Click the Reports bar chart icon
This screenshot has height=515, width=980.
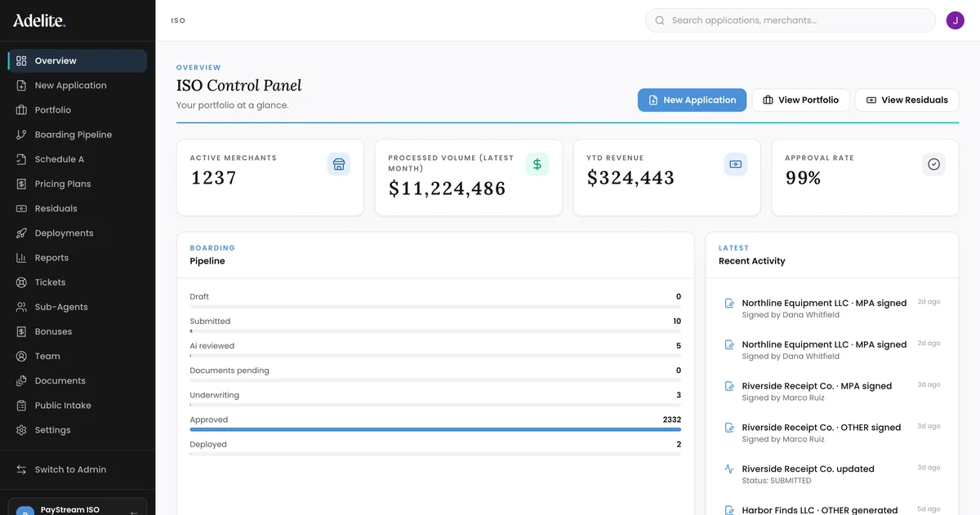21,257
